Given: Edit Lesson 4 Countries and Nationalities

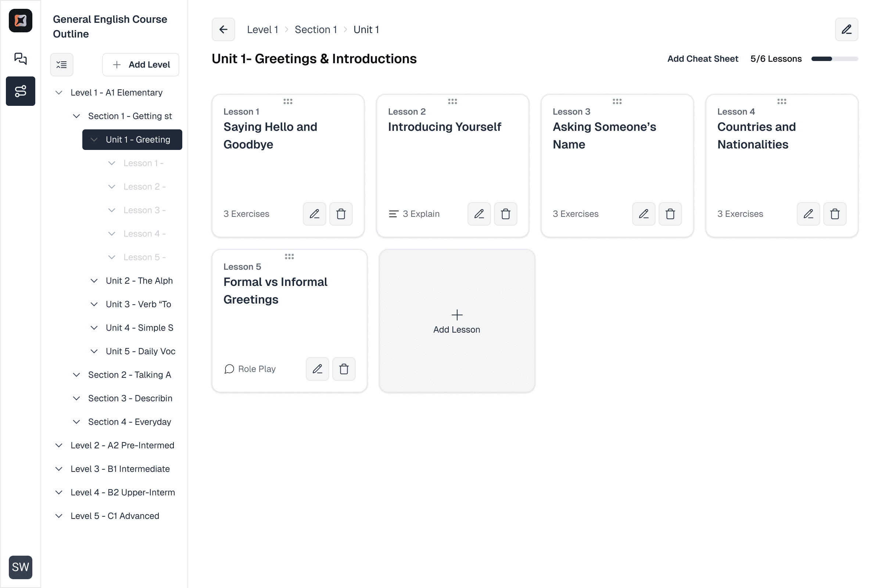Looking at the screenshot, I should 808,214.
